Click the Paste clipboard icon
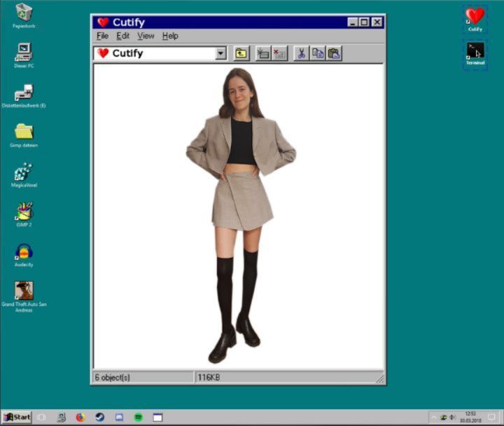This screenshot has height=426, width=504. tap(334, 53)
